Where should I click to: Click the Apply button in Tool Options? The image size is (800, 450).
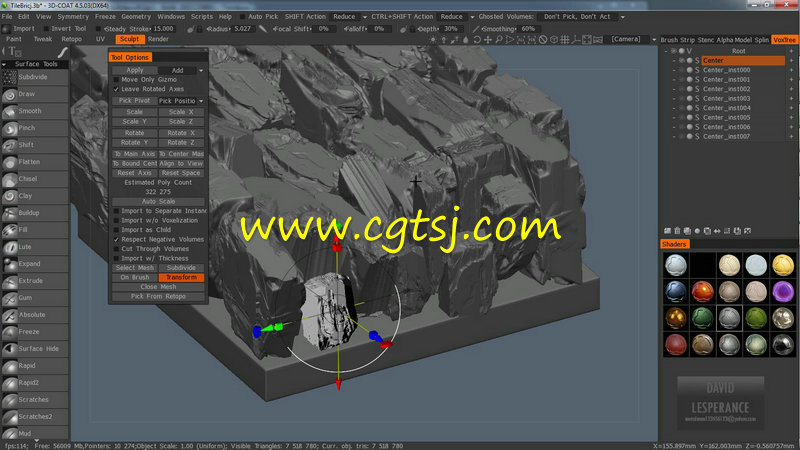[135, 70]
